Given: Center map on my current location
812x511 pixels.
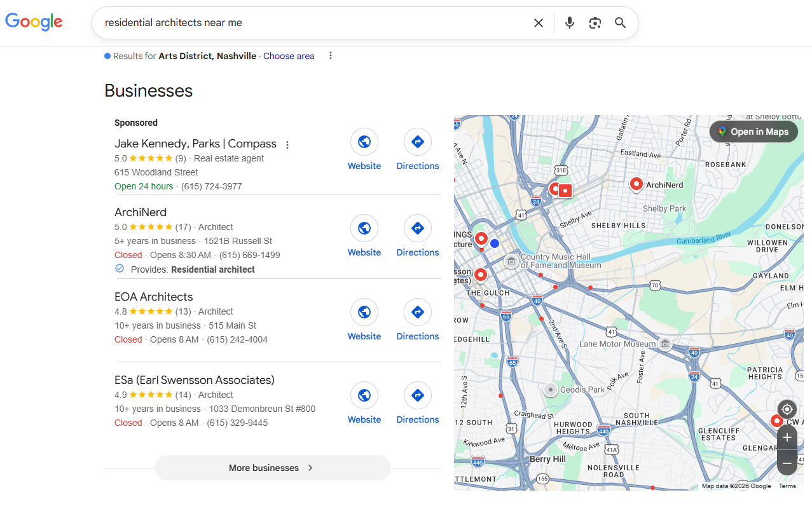Looking at the screenshot, I should point(787,409).
